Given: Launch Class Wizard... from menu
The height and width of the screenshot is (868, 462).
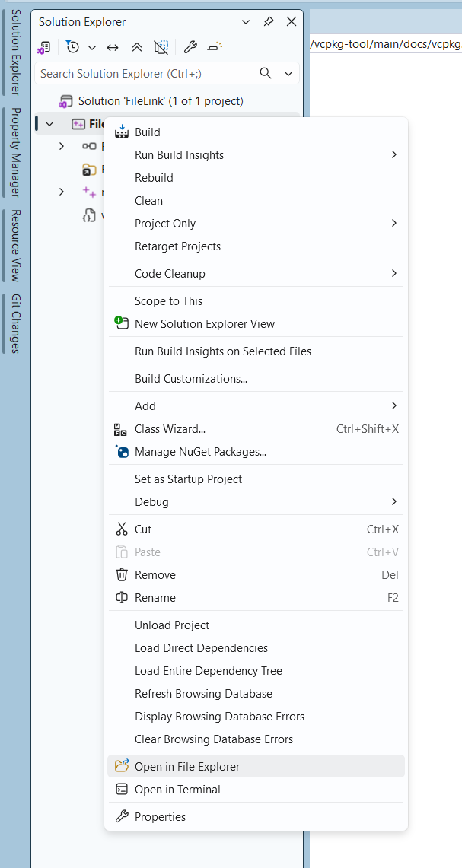Looking at the screenshot, I should pyautogui.click(x=256, y=428).
